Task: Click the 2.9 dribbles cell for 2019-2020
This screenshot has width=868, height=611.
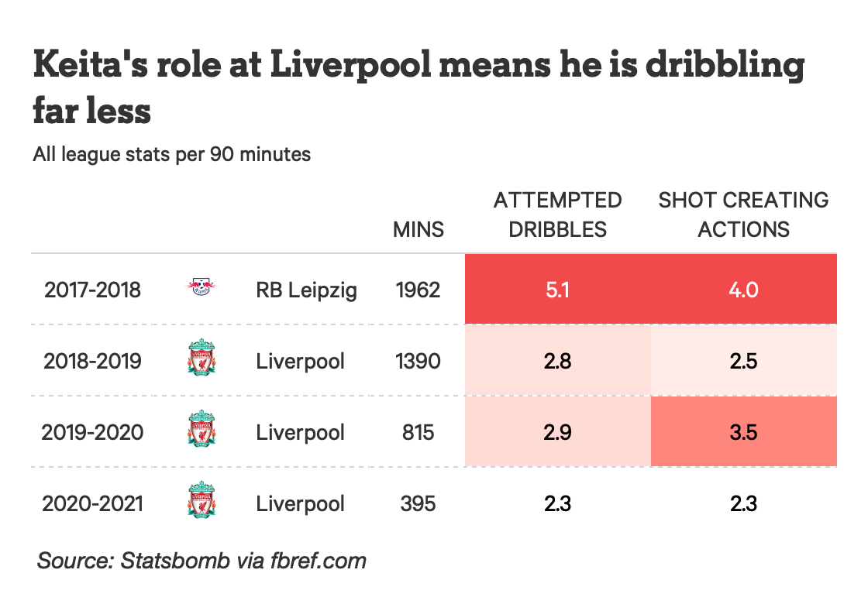Action: pos(557,432)
